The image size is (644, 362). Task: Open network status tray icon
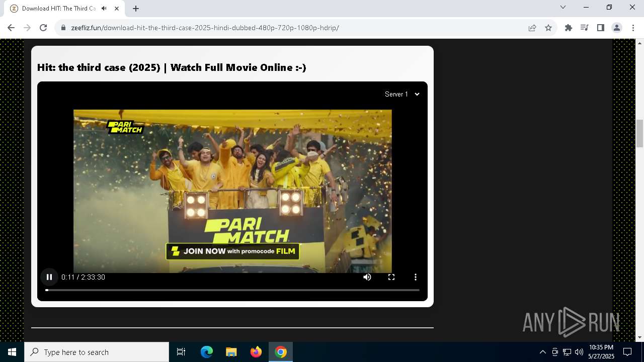[x=567, y=352]
